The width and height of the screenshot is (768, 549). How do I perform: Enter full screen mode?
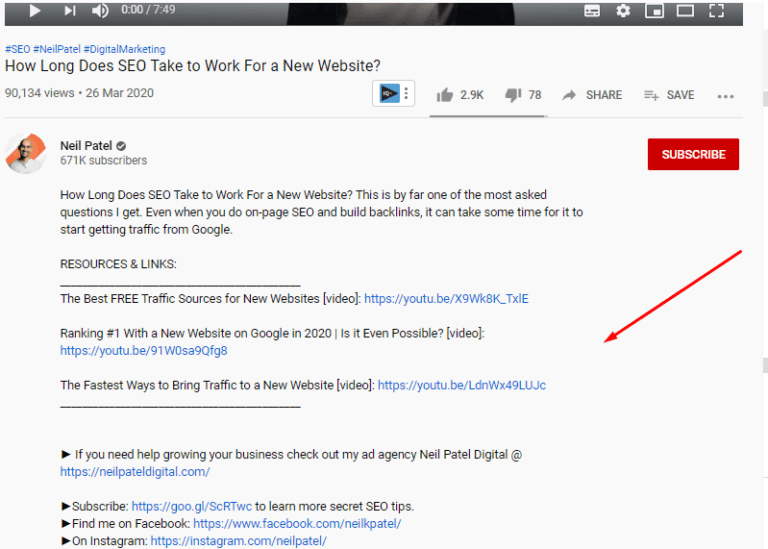point(716,11)
